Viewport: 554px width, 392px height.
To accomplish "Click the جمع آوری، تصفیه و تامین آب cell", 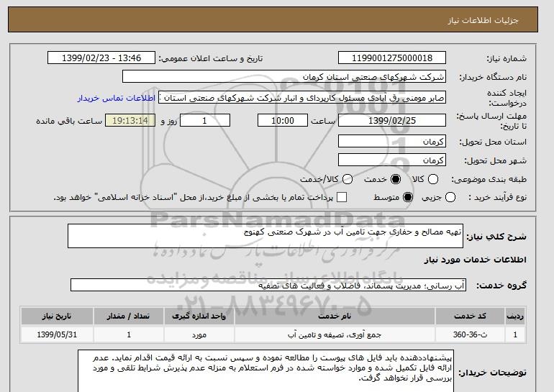I will click(335, 334).
